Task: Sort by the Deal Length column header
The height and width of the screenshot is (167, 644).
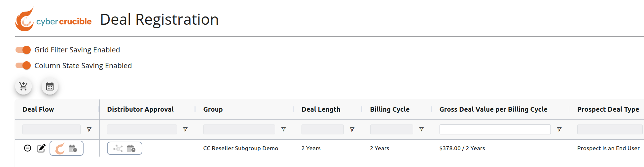Action: 321,109
